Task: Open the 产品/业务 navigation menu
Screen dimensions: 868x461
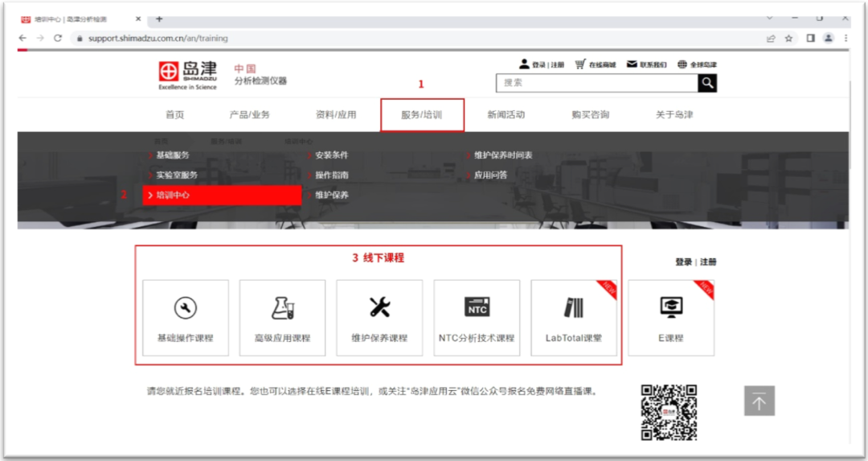Action: coord(250,115)
